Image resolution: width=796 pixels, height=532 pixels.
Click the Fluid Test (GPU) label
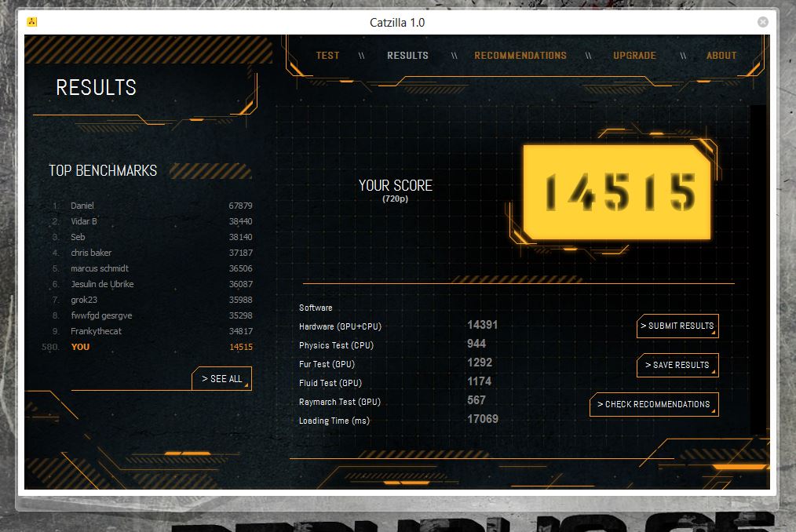pyautogui.click(x=330, y=383)
